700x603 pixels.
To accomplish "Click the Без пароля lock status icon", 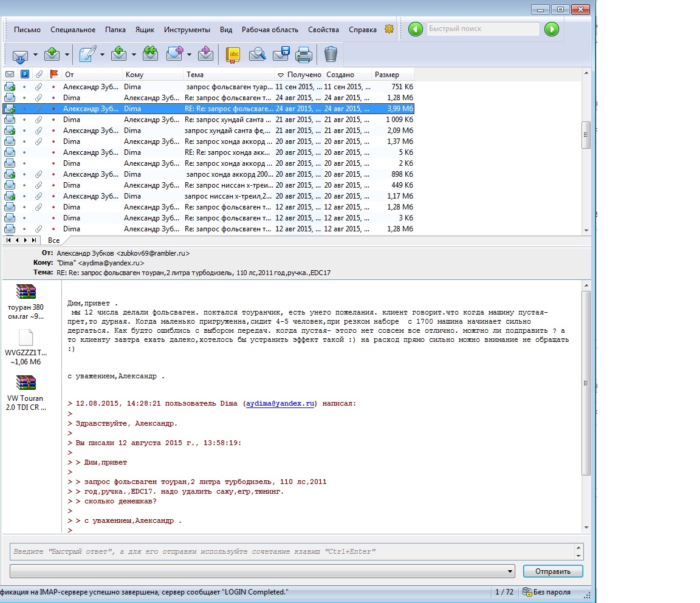I will (527, 592).
